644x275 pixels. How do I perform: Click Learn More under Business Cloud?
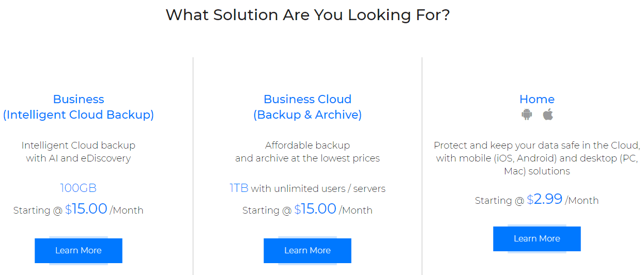coord(308,251)
